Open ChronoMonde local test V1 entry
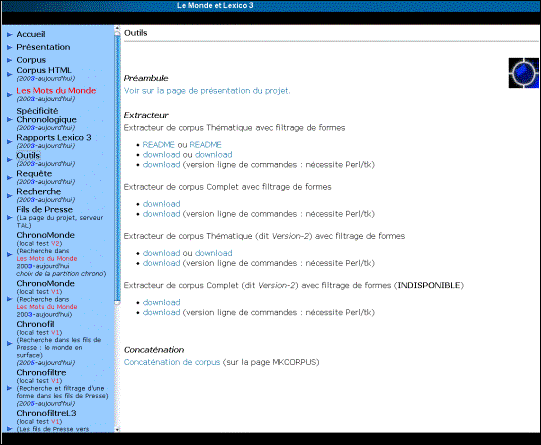This screenshot has width=541, height=445. click(46, 283)
